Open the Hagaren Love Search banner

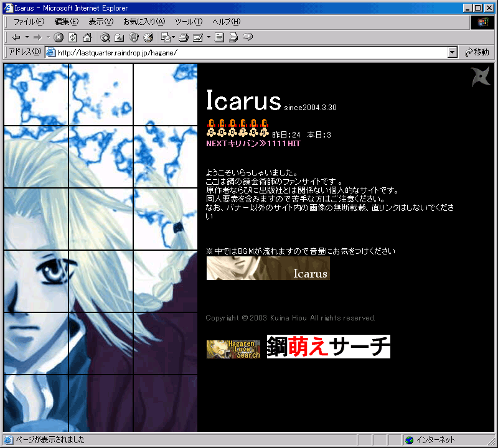233,349
